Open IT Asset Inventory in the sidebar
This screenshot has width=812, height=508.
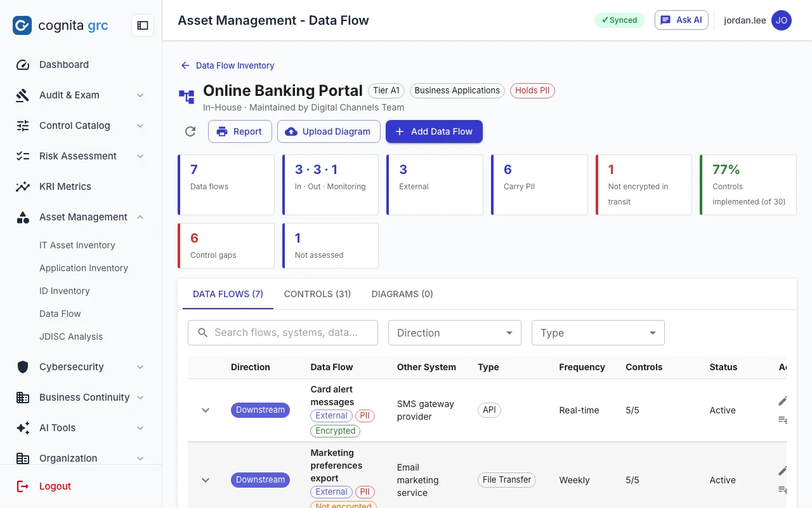click(77, 245)
